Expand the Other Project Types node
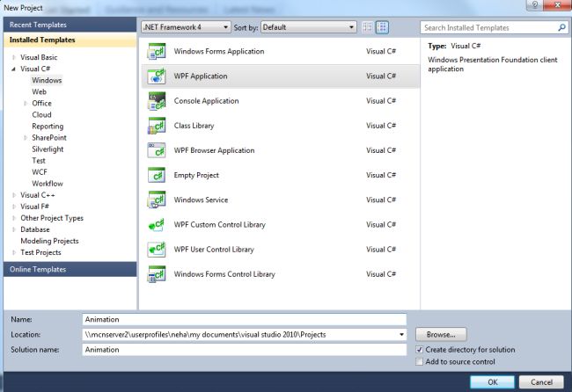Viewport: 572px width, 392px height. tap(14, 218)
